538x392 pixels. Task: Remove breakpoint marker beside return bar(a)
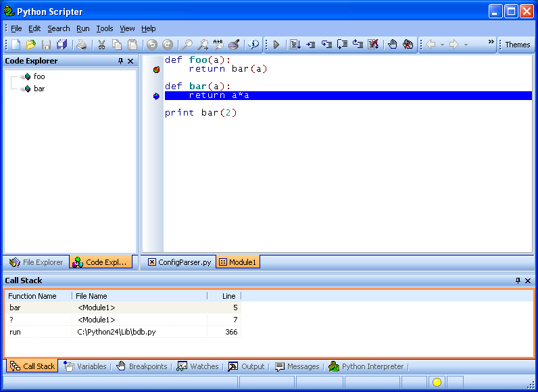(x=156, y=69)
